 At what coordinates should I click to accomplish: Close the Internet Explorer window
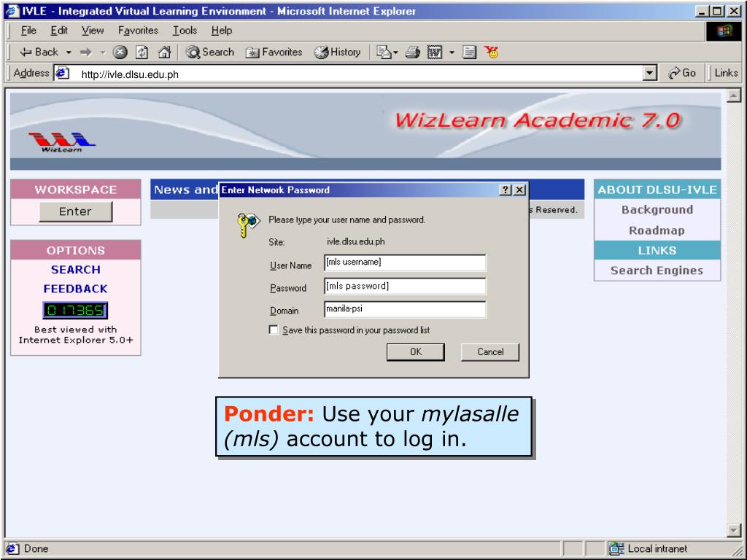pos(734,11)
